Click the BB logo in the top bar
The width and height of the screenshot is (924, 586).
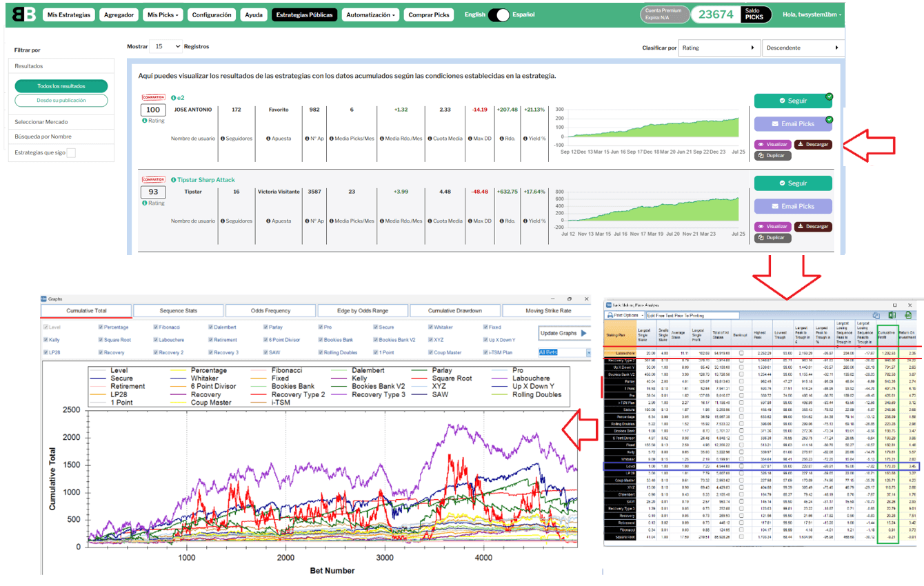tap(23, 14)
